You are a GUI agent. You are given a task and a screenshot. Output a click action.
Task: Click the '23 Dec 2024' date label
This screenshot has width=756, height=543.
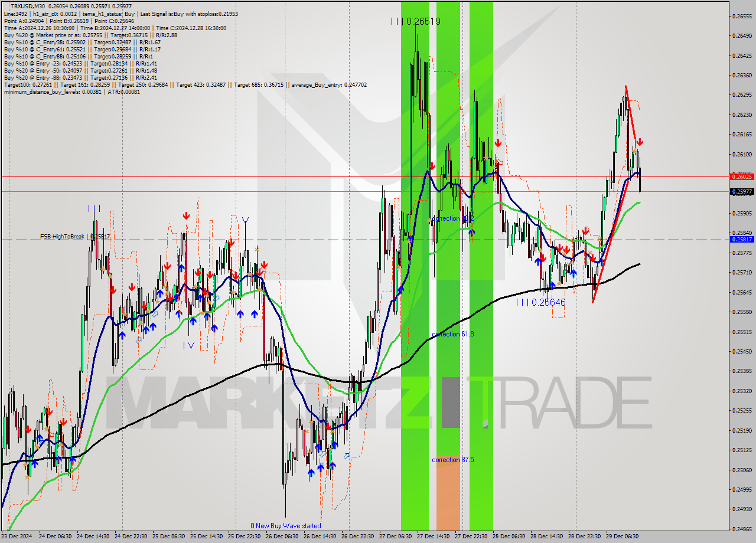click(18, 537)
